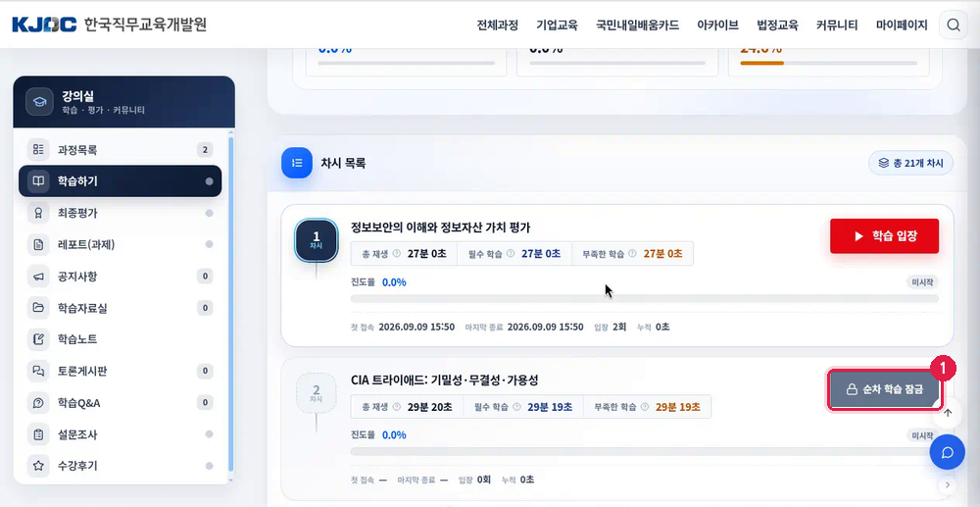Click the 학습하기 book icon

[38, 181]
